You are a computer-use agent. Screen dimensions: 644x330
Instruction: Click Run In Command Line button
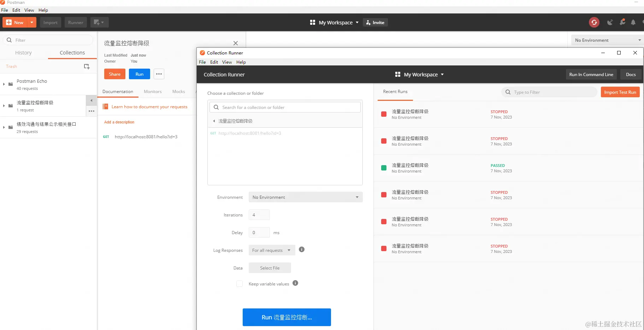click(591, 74)
